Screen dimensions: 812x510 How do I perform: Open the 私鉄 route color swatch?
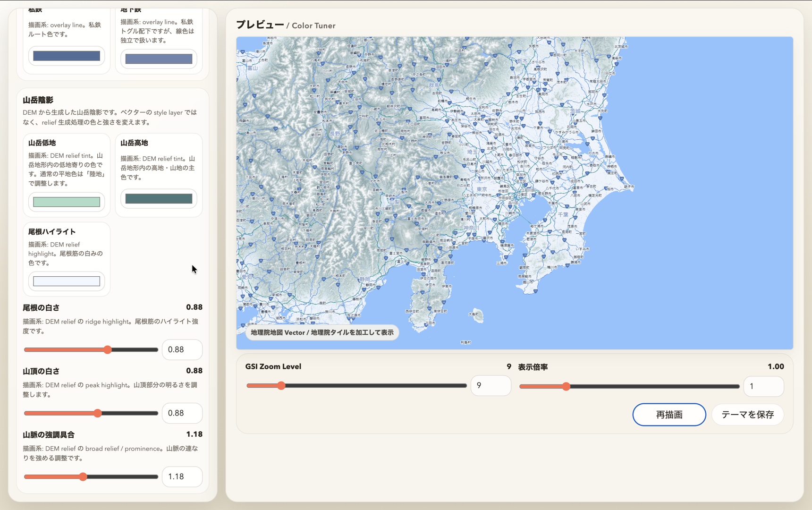tap(67, 56)
